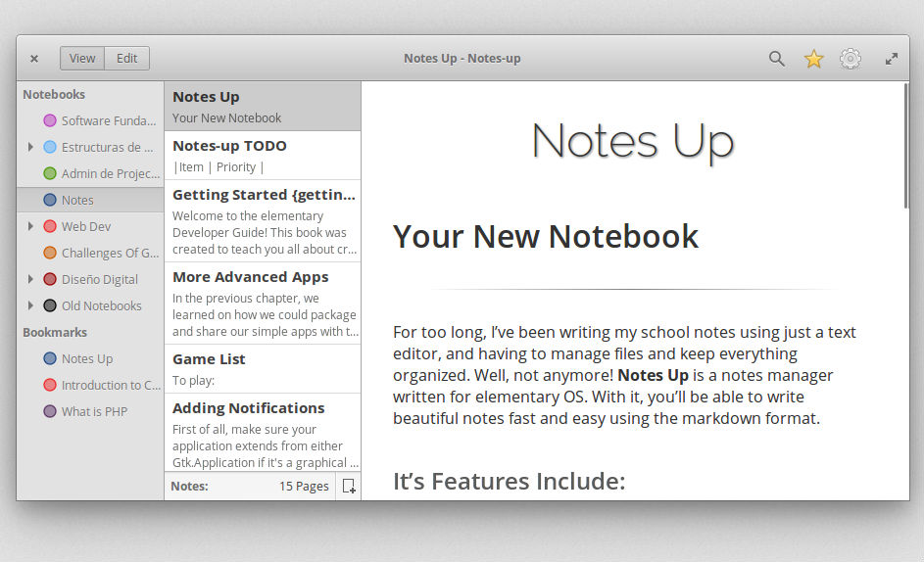Click the vertical scrollbar in note view
Image resolution: width=924 pixels, height=562 pixels.
(x=905, y=146)
